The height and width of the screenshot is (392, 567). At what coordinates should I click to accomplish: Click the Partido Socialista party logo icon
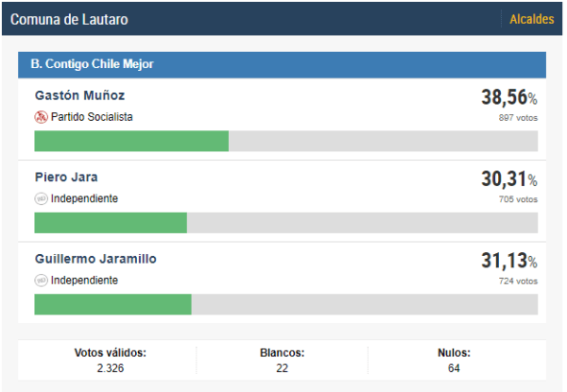click(x=41, y=117)
